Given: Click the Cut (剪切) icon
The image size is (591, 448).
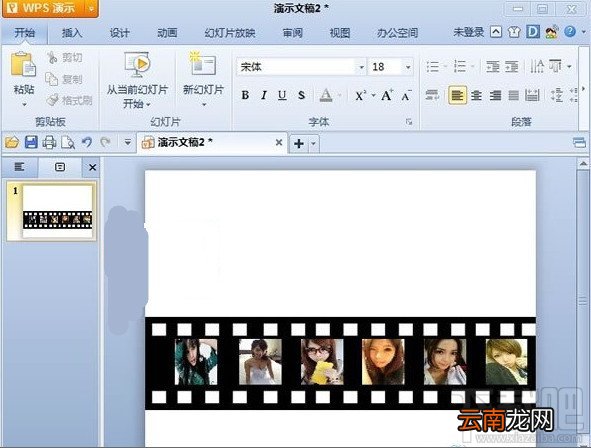Looking at the screenshot, I should point(52,58).
